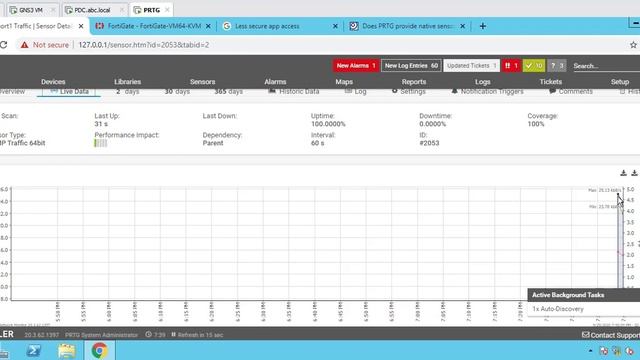Launch PowerShell from the taskbar
This screenshot has height=360, width=640.
point(33,350)
